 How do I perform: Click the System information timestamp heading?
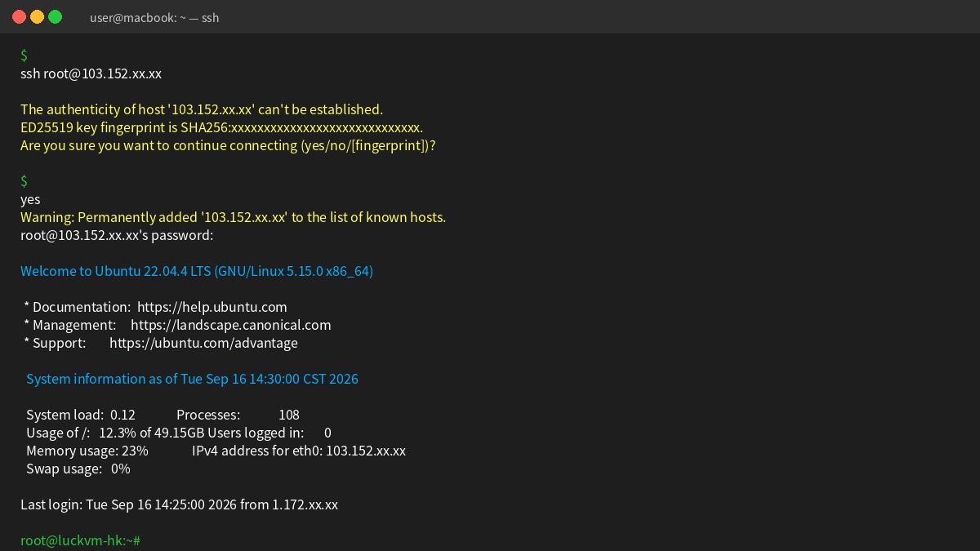tap(192, 379)
